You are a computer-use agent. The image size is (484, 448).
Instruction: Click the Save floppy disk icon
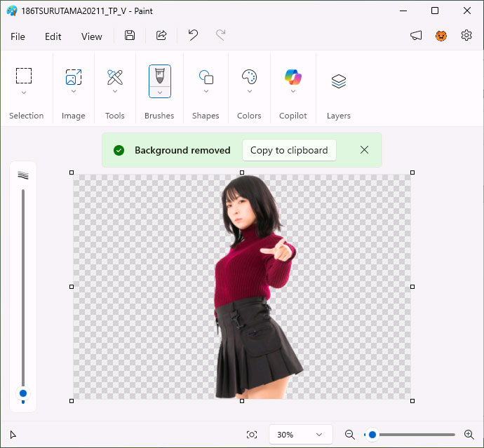click(x=130, y=35)
